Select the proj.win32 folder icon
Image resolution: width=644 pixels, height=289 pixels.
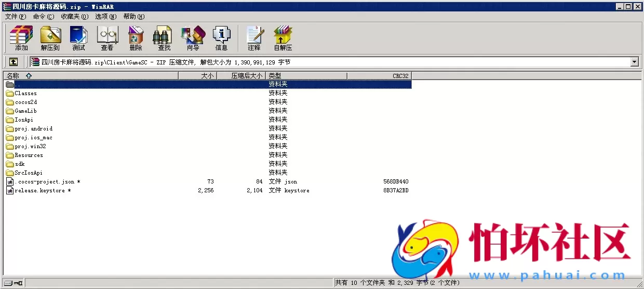[10, 146]
